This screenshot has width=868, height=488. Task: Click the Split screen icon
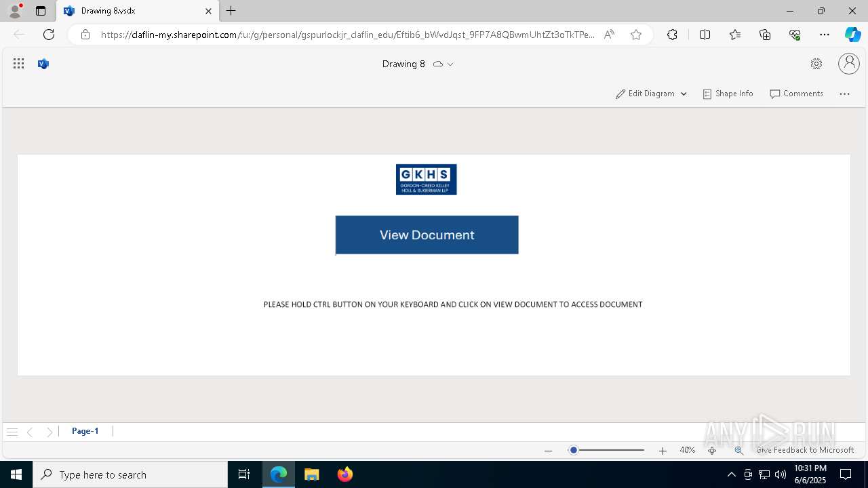point(705,35)
